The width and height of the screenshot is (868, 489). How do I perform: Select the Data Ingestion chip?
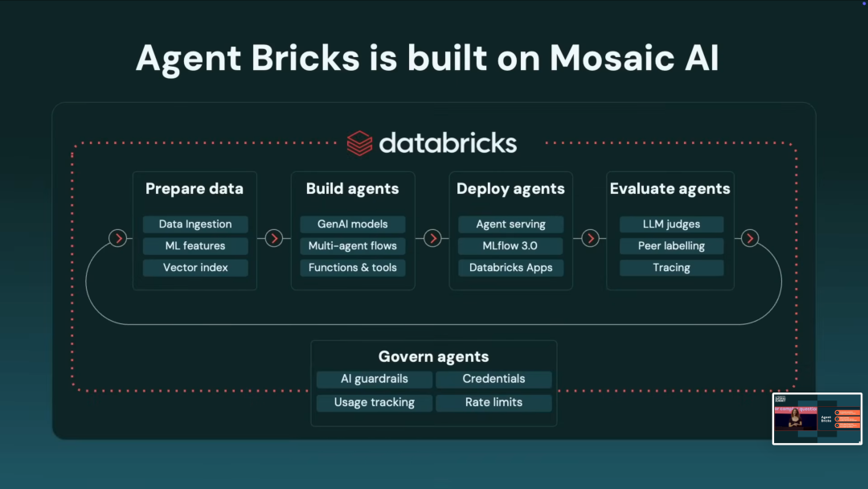195,224
